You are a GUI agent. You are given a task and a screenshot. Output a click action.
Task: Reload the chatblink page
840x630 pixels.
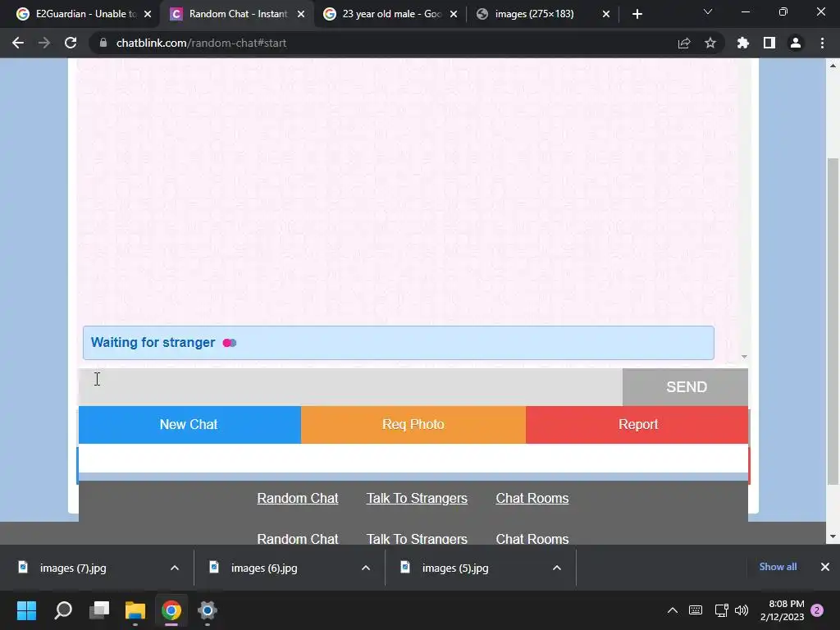coord(71,43)
